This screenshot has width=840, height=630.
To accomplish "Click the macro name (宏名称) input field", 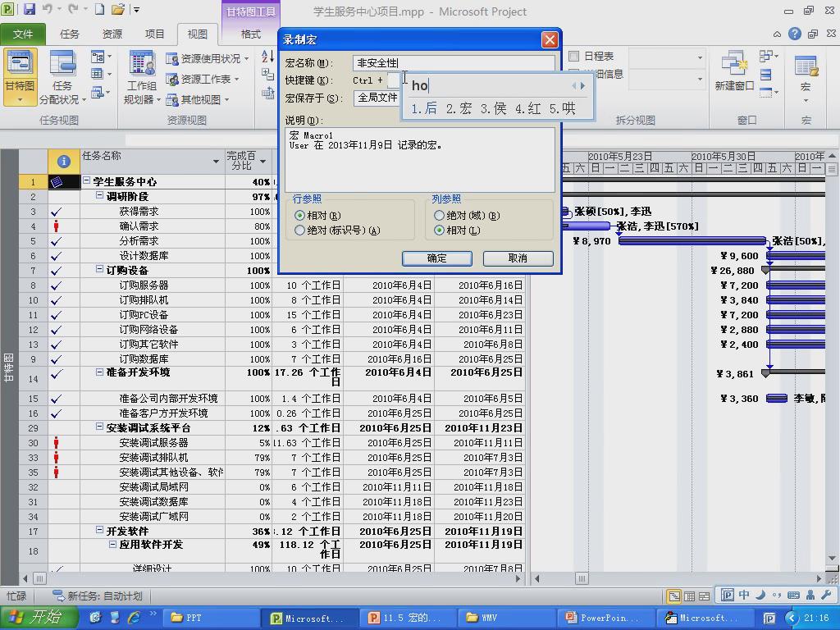I will (x=453, y=63).
